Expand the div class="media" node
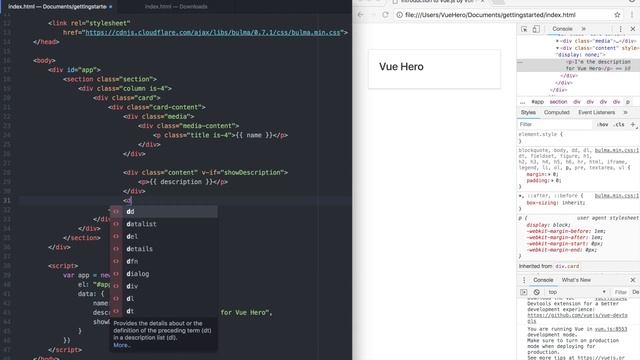This screenshot has width=640, height=360. pos(558,41)
